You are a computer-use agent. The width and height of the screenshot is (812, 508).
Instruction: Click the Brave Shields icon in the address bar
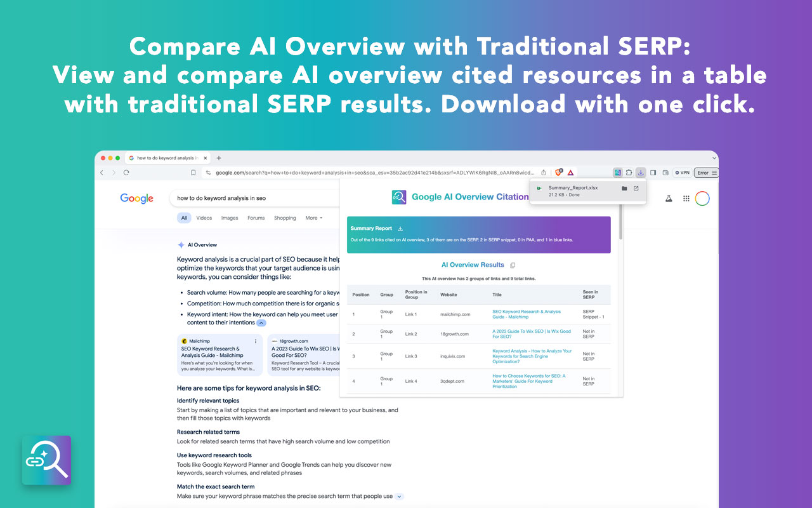pyautogui.click(x=559, y=173)
